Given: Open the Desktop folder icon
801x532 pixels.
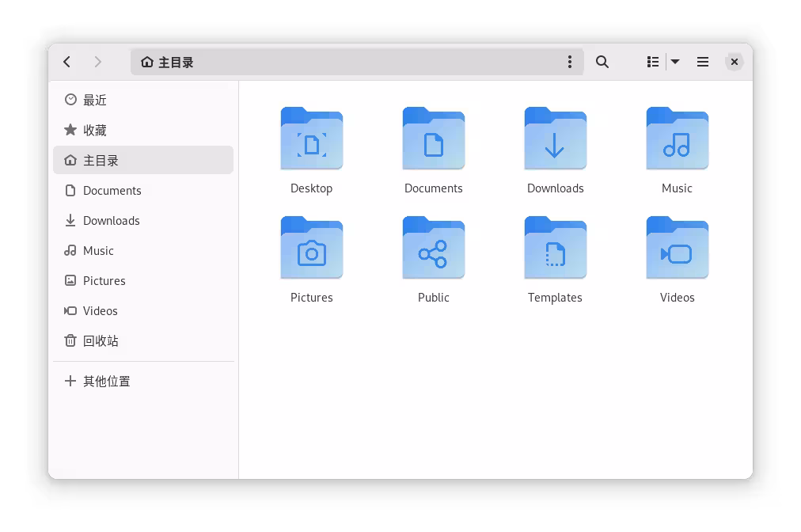Looking at the screenshot, I should point(311,139).
